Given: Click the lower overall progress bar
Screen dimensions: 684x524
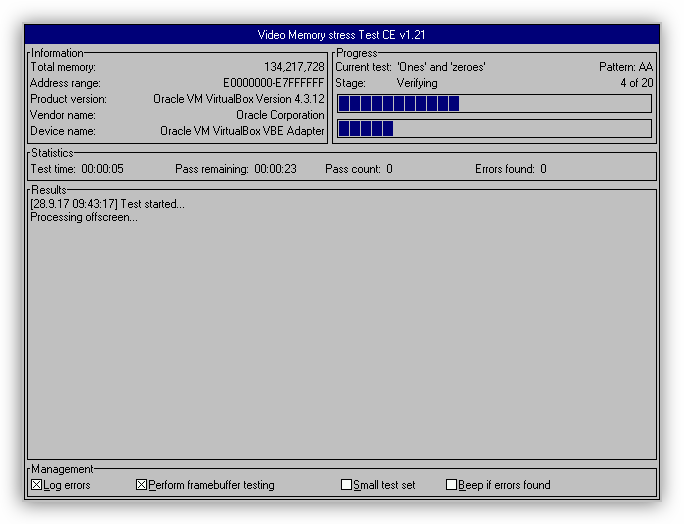Looking at the screenshot, I should [494, 128].
